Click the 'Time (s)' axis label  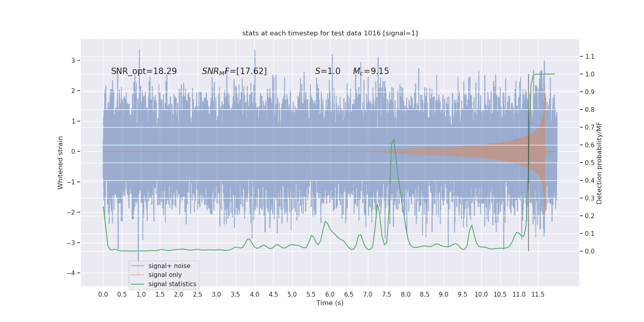point(330,303)
